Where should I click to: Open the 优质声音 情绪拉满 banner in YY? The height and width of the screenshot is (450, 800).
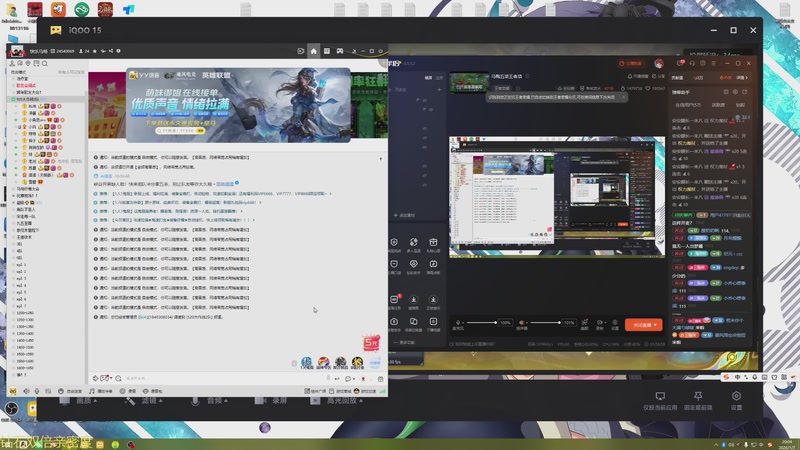tap(238, 105)
